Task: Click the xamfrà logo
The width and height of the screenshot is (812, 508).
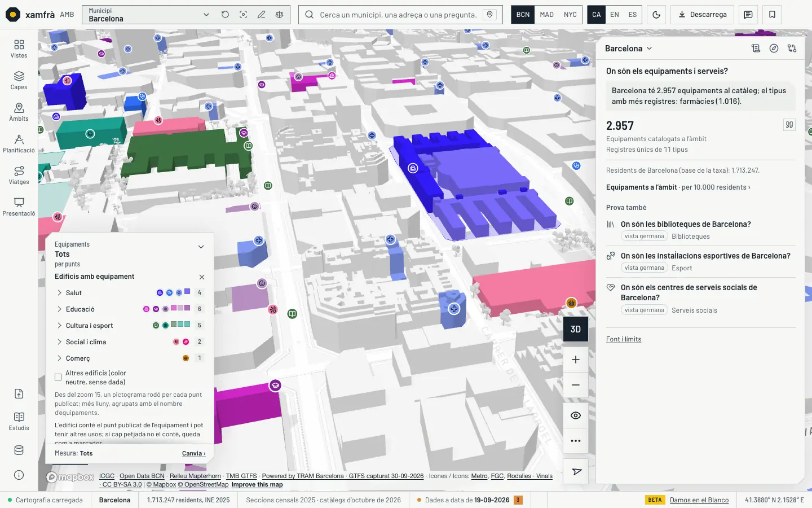Action: pos(30,15)
